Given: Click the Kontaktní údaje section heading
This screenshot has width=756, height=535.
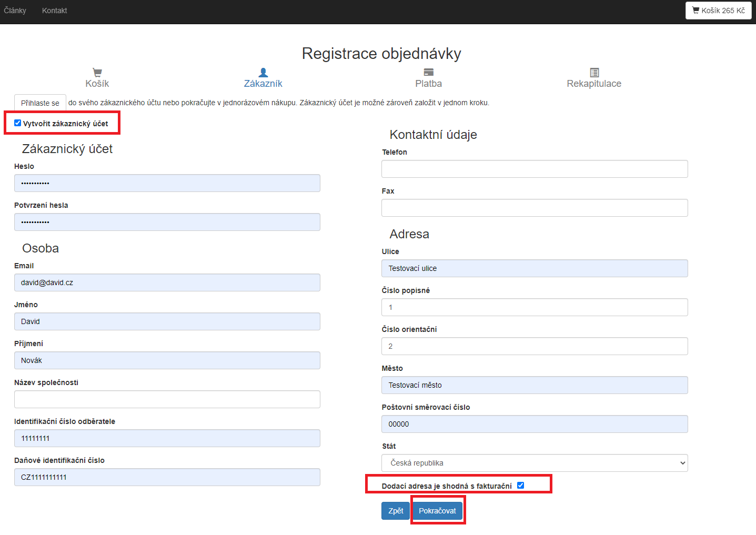Looking at the screenshot, I should (x=434, y=135).
